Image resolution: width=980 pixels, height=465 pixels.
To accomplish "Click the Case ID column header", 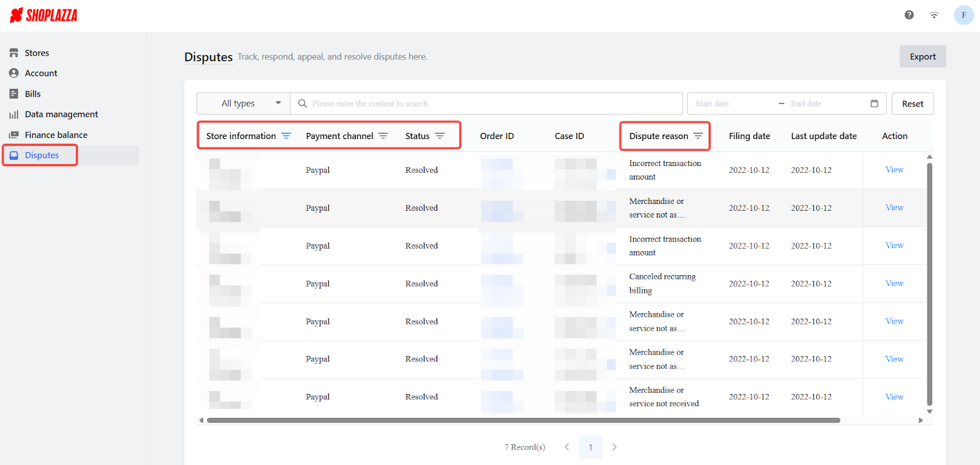I will click(x=570, y=136).
